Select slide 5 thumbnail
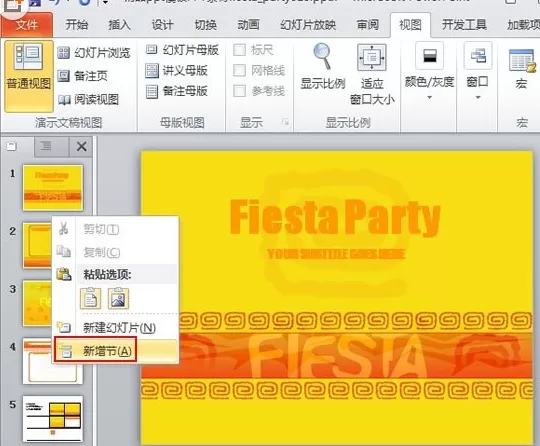Screen dimensions: 540x446 [53, 418]
